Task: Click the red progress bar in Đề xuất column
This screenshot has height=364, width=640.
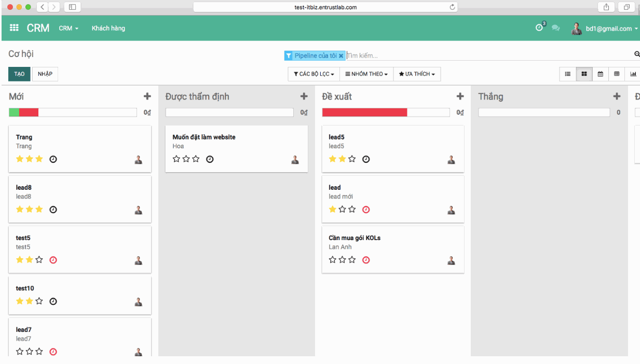Action: pos(364,113)
